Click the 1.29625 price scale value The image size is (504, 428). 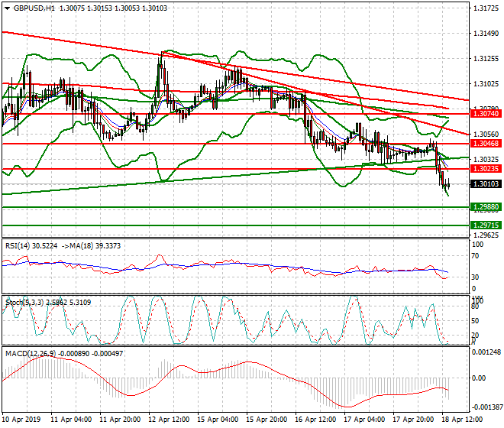tap(486, 235)
